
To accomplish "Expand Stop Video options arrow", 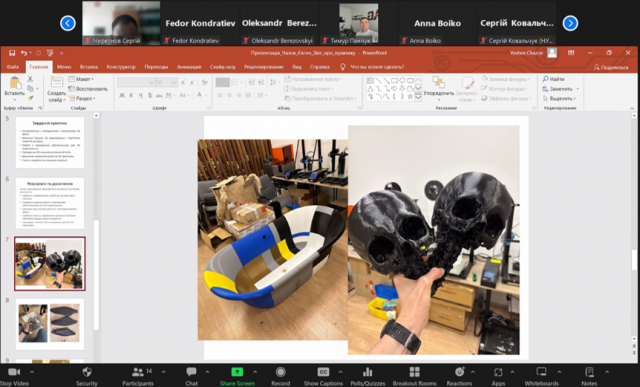I will coord(32,372).
